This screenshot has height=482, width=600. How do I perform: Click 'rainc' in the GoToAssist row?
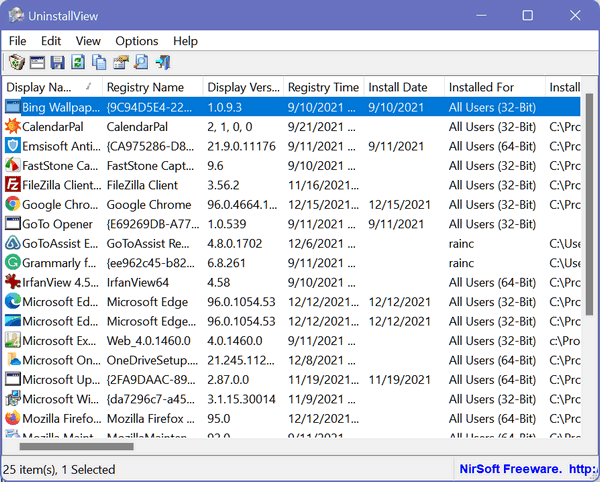[x=461, y=243]
